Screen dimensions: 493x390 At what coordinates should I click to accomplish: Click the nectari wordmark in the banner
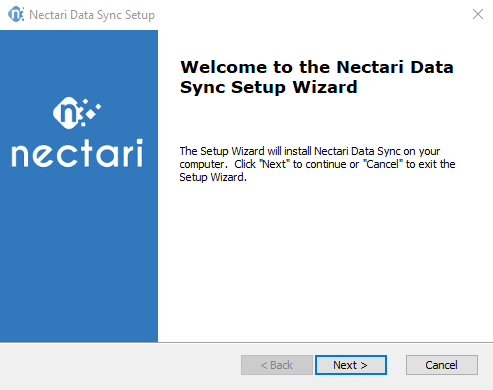tap(77, 153)
